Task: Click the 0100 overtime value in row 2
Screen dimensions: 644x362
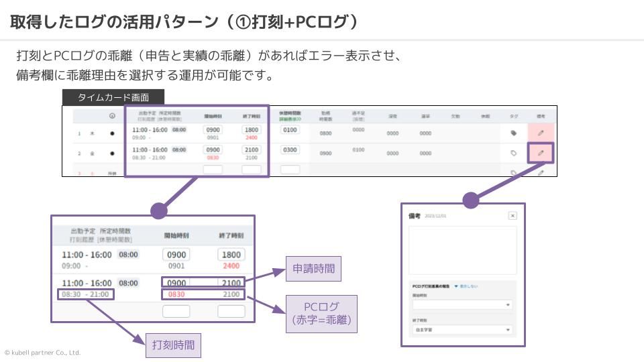Action: [x=358, y=149]
